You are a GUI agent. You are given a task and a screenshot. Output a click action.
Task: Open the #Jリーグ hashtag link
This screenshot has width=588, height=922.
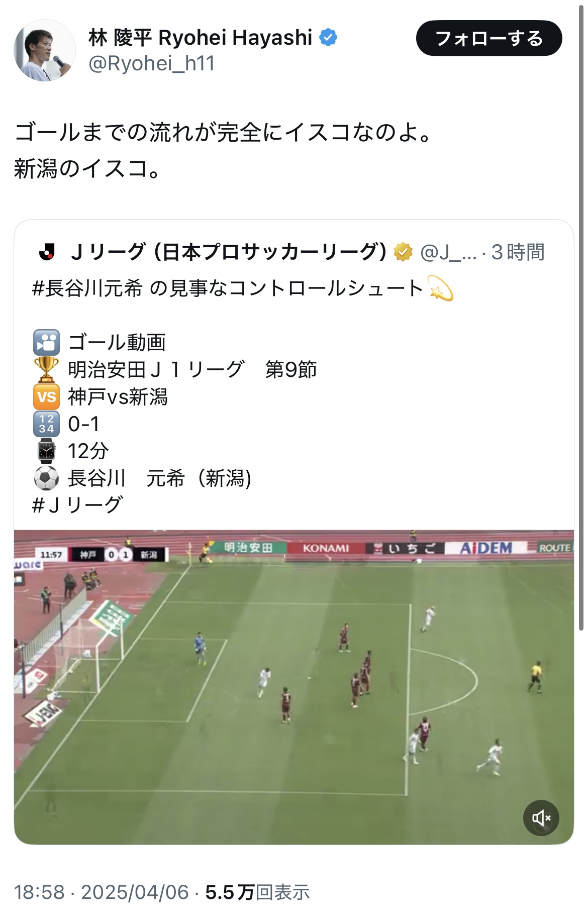(x=77, y=505)
